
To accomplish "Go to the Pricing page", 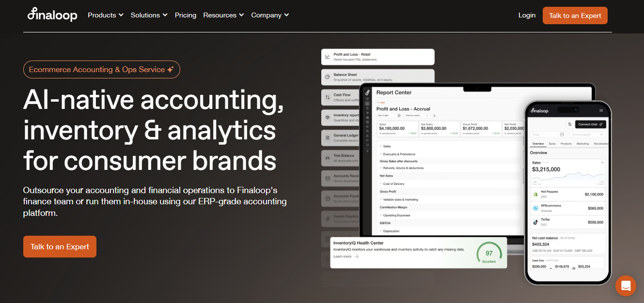I will [186, 15].
